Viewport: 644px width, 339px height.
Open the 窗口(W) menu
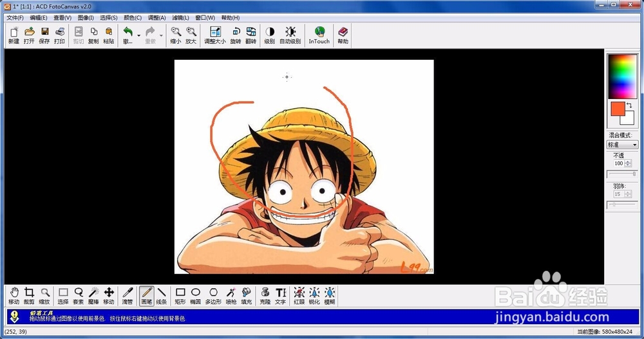[x=205, y=17]
